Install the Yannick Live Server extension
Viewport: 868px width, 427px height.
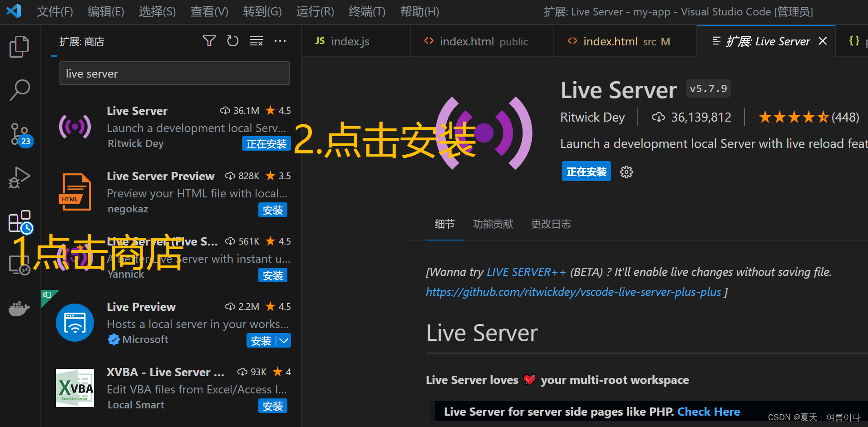pos(273,275)
